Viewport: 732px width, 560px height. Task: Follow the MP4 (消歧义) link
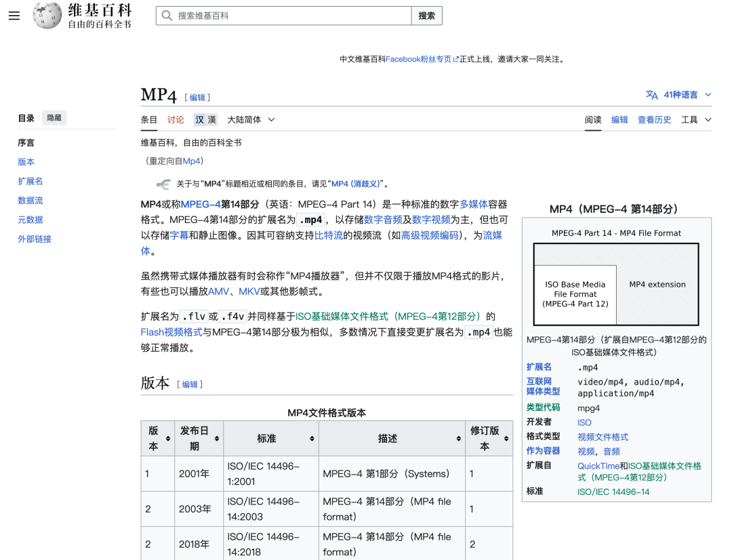(356, 184)
